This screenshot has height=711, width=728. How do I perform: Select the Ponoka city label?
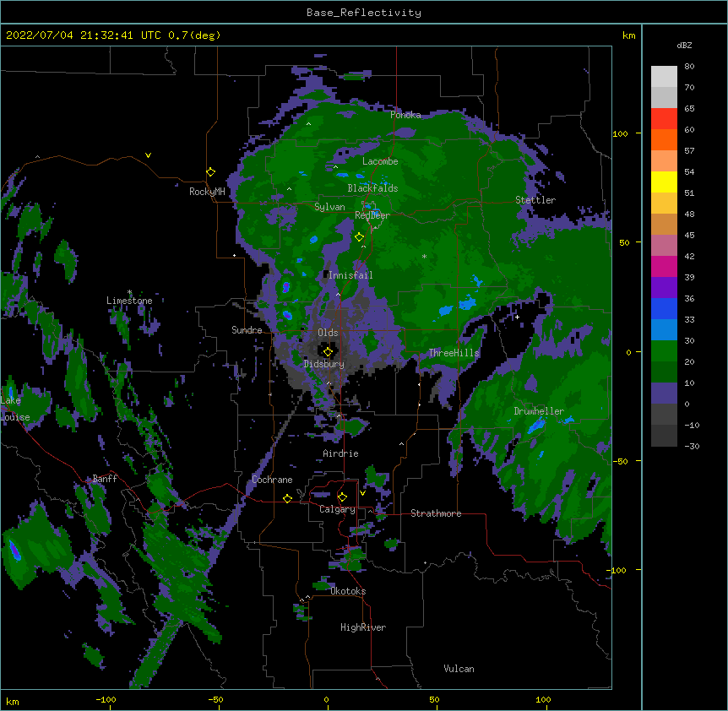pyautogui.click(x=405, y=115)
